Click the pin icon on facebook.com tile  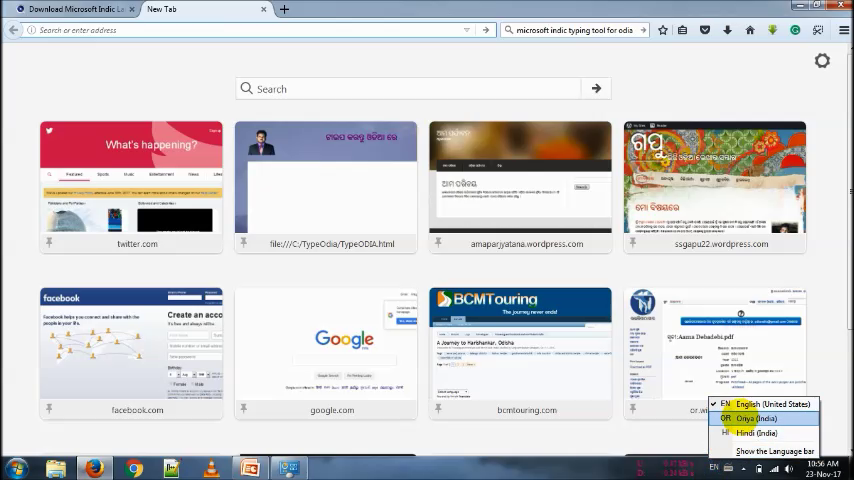49,409
